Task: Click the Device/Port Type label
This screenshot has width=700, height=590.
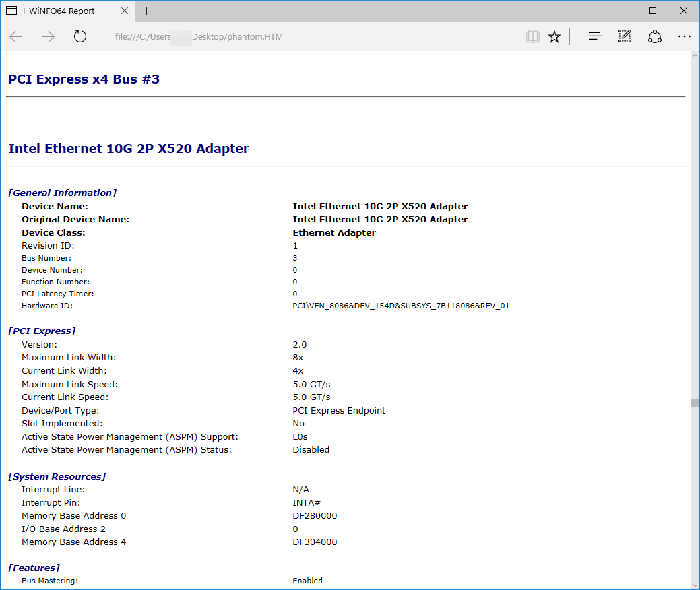Action: tap(61, 411)
